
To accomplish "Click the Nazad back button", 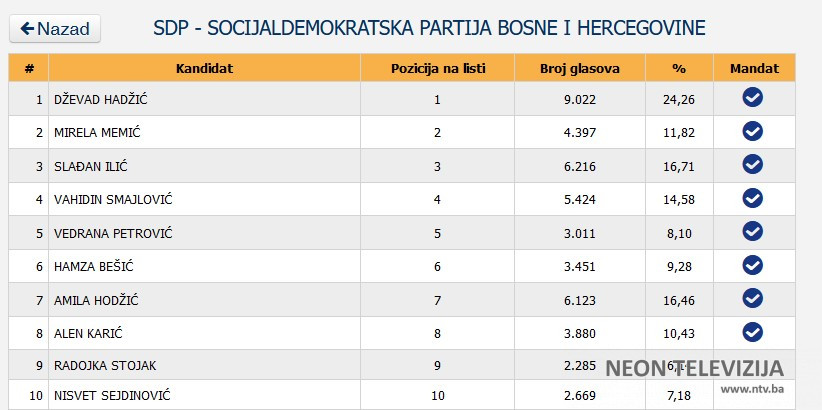I will coord(55,29).
